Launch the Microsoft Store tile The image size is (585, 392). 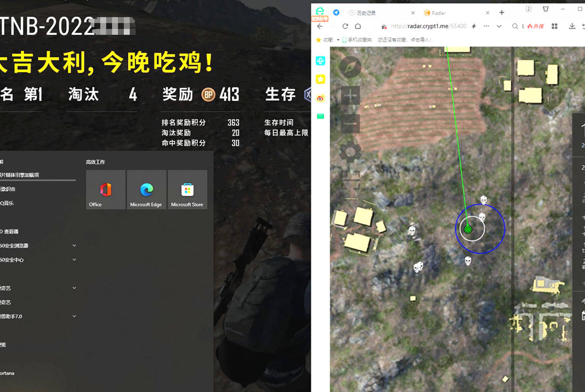coord(187,190)
